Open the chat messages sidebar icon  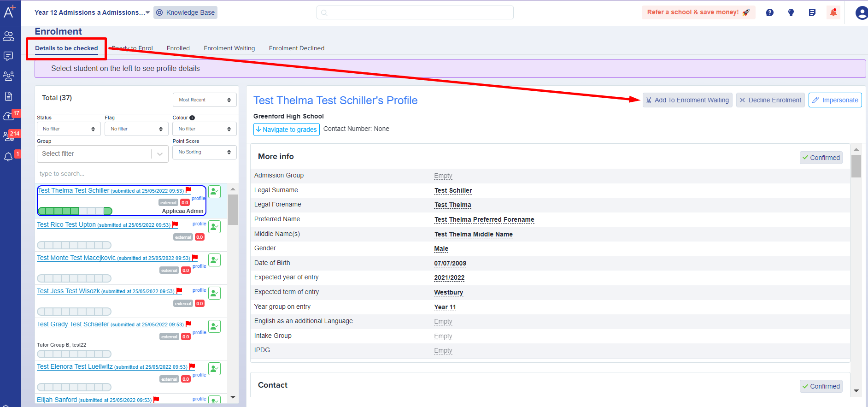(x=8, y=56)
